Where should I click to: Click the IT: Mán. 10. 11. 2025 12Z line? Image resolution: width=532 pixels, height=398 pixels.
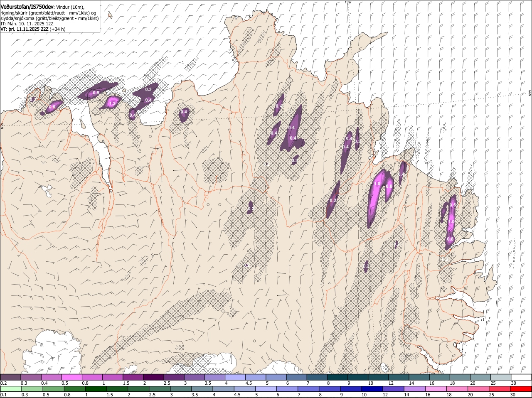[x=27, y=24]
